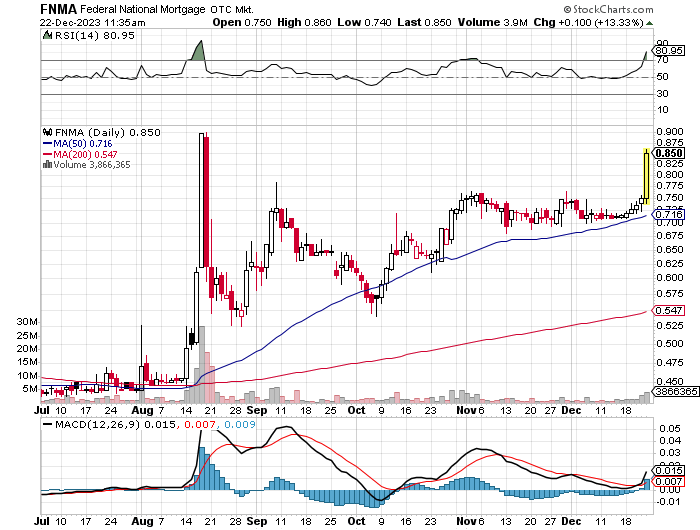Click the Last 0.850 quote in header
Image resolution: width=700 pixels, height=530 pixels.
point(424,22)
